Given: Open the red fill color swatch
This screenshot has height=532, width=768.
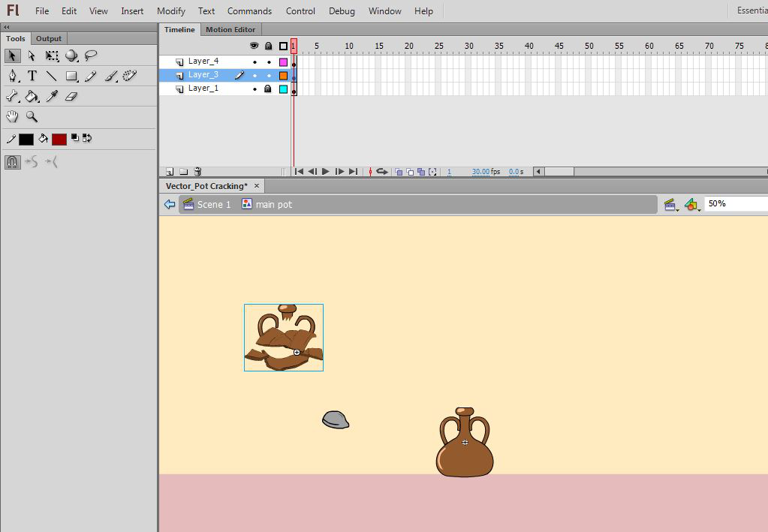Looking at the screenshot, I should point(59,140).
